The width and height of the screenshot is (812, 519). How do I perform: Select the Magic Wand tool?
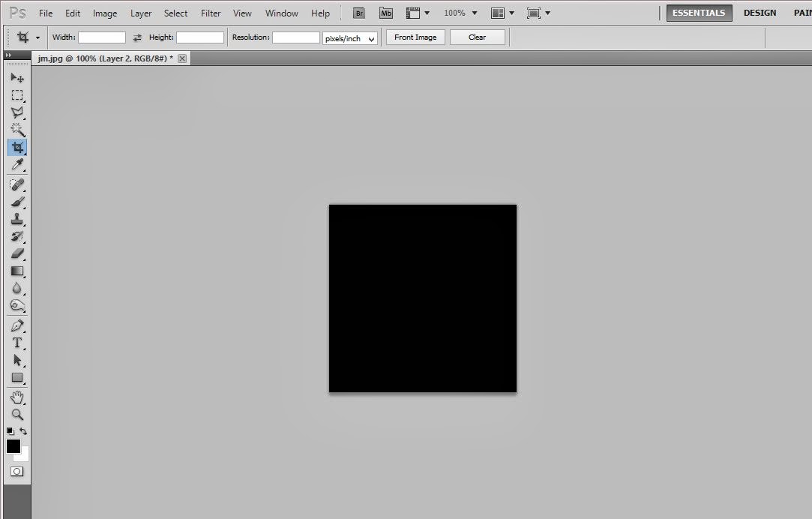pos(17,130)
